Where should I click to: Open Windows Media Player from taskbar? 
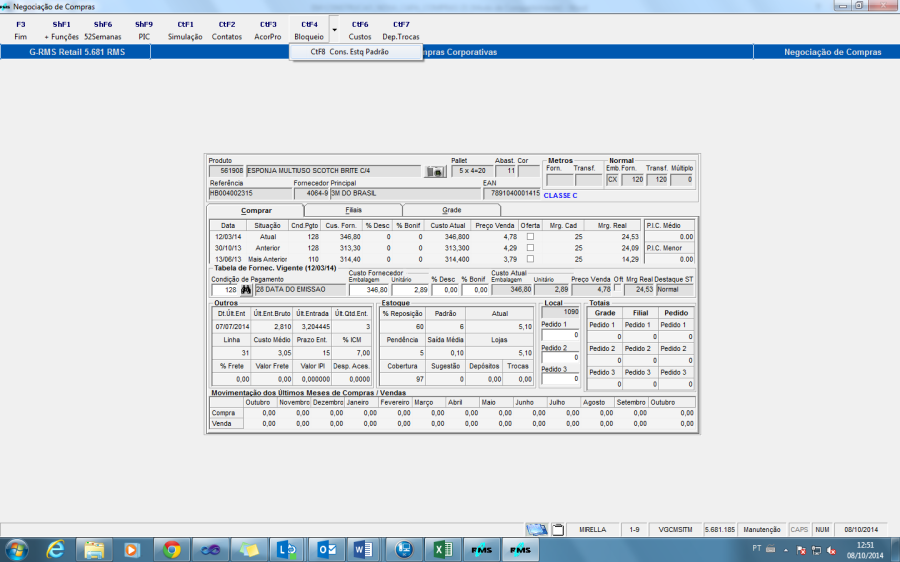point(132,549)
